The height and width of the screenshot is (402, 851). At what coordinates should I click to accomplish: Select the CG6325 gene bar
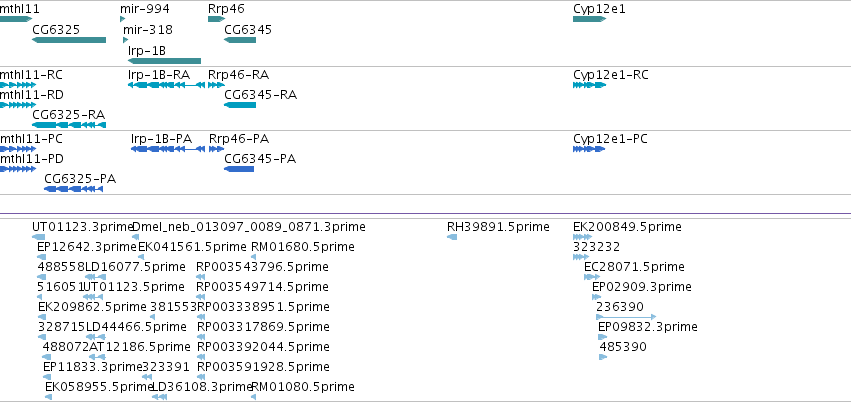coord(68,40)
